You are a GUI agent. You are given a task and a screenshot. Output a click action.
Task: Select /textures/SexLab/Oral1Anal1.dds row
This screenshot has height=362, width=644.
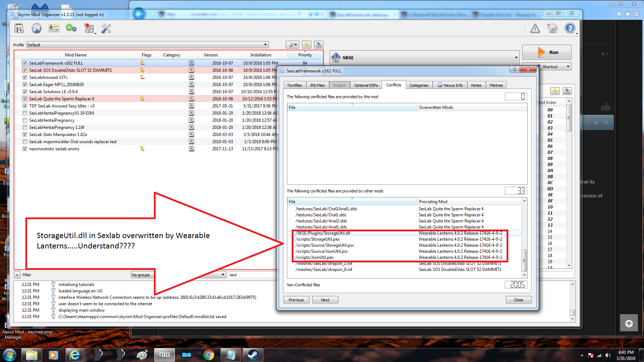[404, 209]
